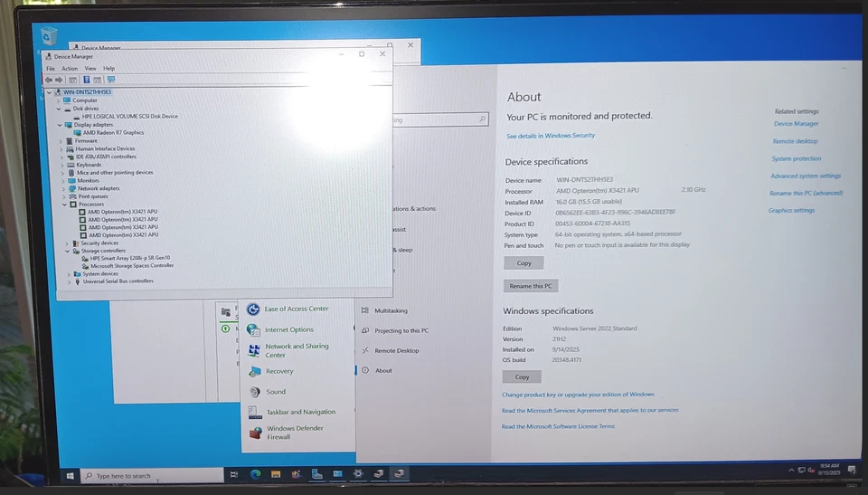Viewport: 868px width, 495px height.
Task: Open Advanced system settings link
Action: pyautogui.click(x=806, y=176)
